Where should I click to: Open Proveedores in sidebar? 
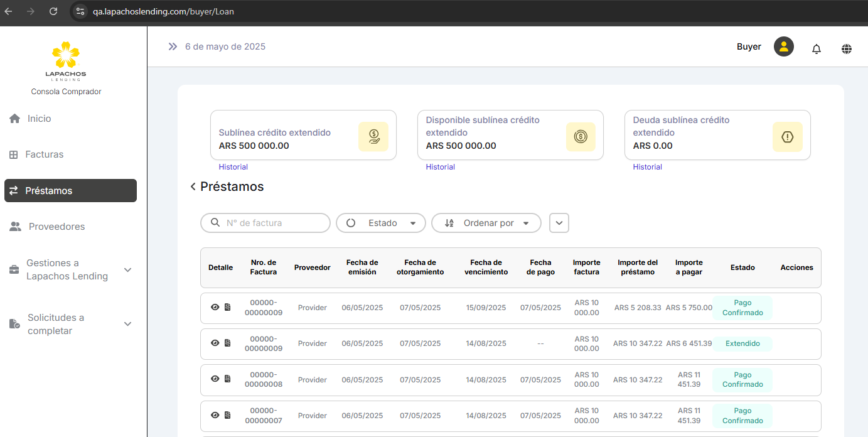56,227
